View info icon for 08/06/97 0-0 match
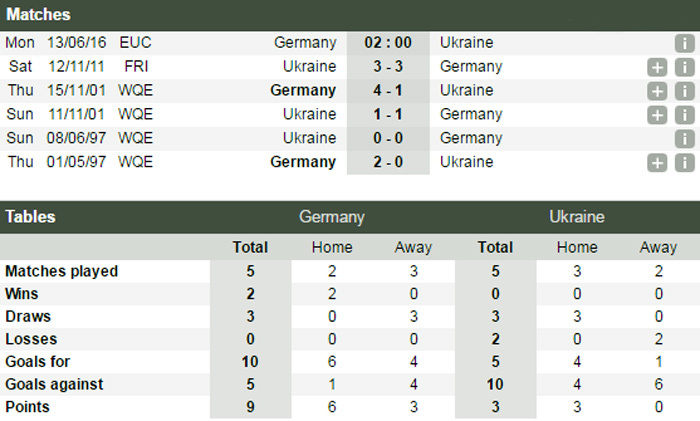The width and height of the screenshot is (700, 421). pos(684,139)
